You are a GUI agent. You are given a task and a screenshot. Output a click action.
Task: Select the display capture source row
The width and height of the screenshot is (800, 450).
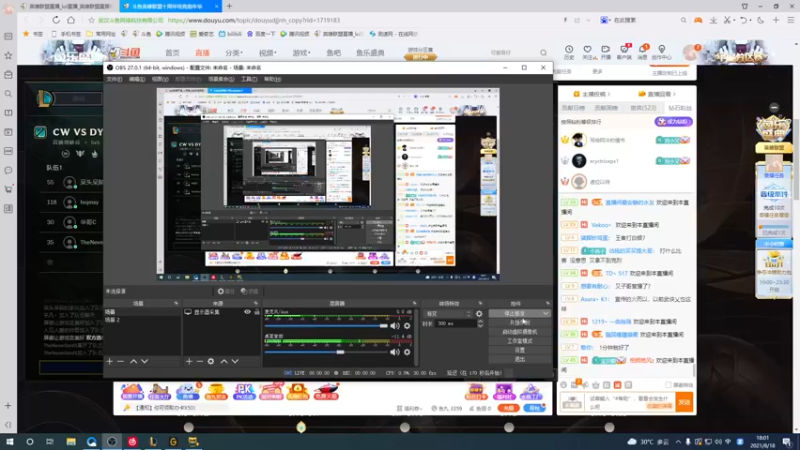pos(221,312)
